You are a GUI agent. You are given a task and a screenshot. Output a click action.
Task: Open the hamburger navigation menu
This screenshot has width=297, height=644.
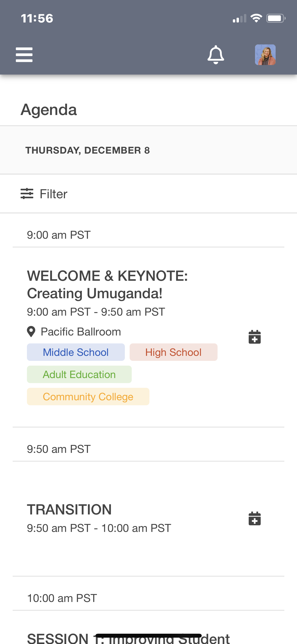coord(24,55)
